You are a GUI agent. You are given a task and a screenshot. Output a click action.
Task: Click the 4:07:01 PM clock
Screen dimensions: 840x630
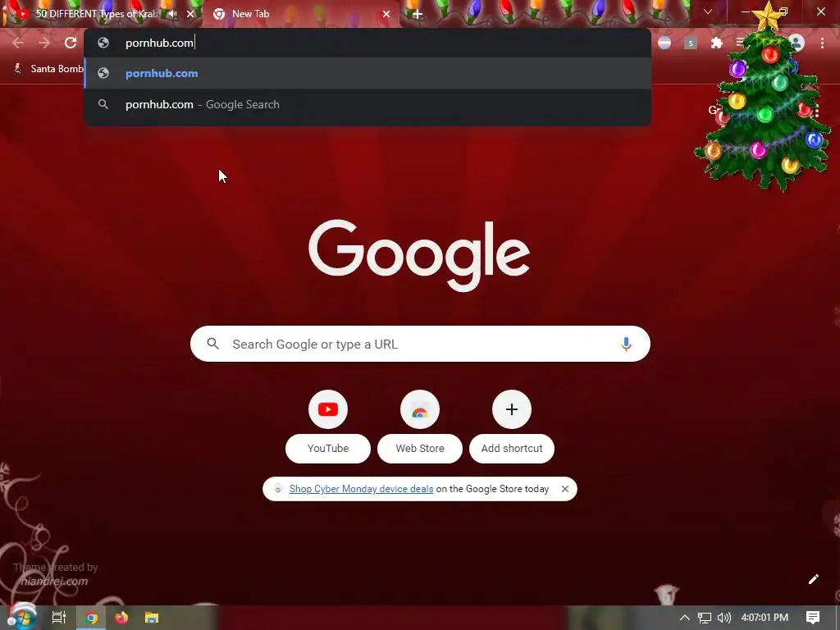(x=765, y=618)
